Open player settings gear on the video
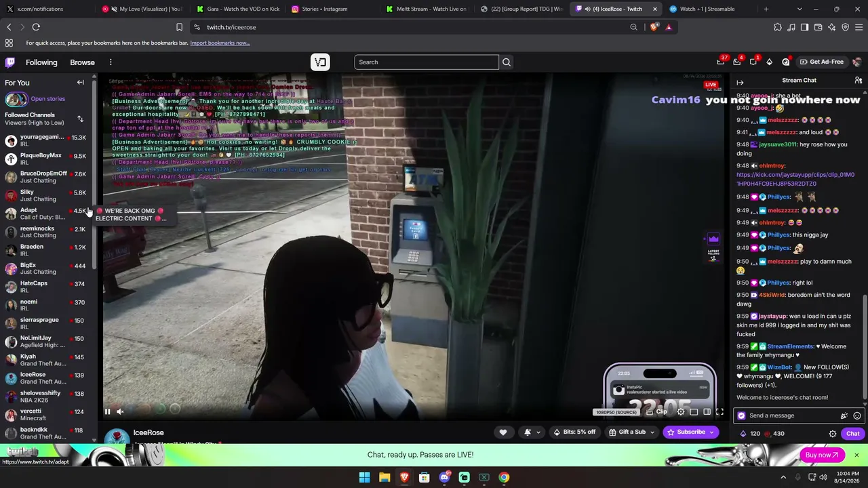This screenshot has height=488, width=868. coord(681,412)
